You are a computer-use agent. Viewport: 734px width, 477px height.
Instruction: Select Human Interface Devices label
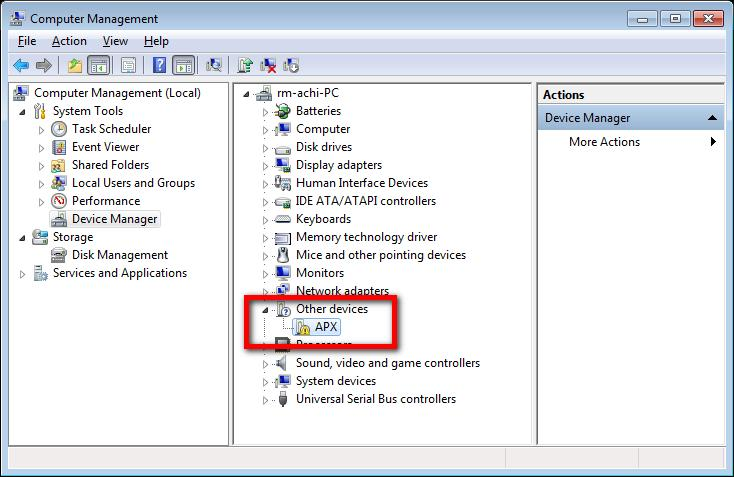pyautogui.click(x=362, y=183)
